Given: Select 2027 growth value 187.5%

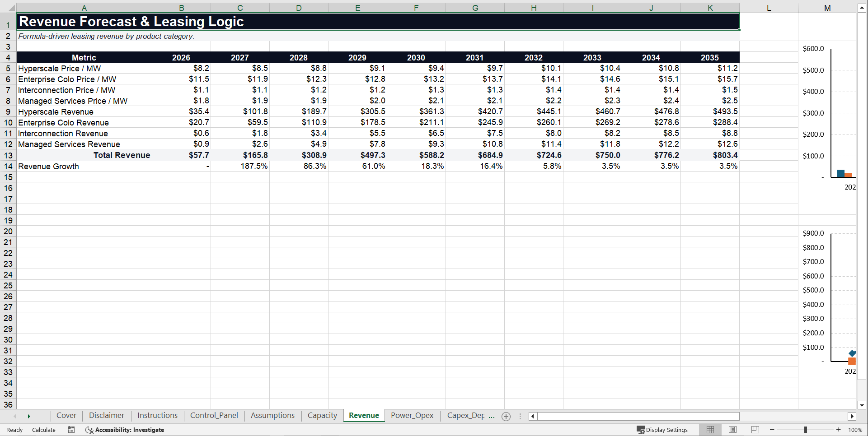Looking at the screenshot, I should point(240,166).
